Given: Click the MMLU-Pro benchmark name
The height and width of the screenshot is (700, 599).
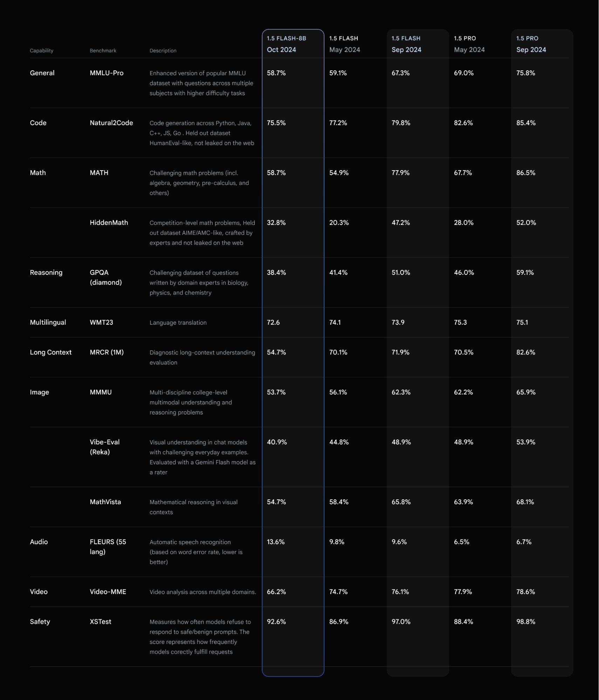Looking at the screenshot, I should tap(106, 73).
